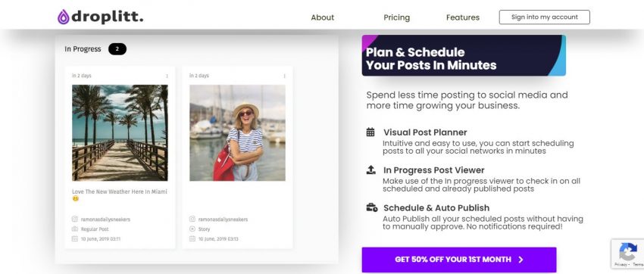Click the In Progress Post Viewer upload icon

point(371,170)
